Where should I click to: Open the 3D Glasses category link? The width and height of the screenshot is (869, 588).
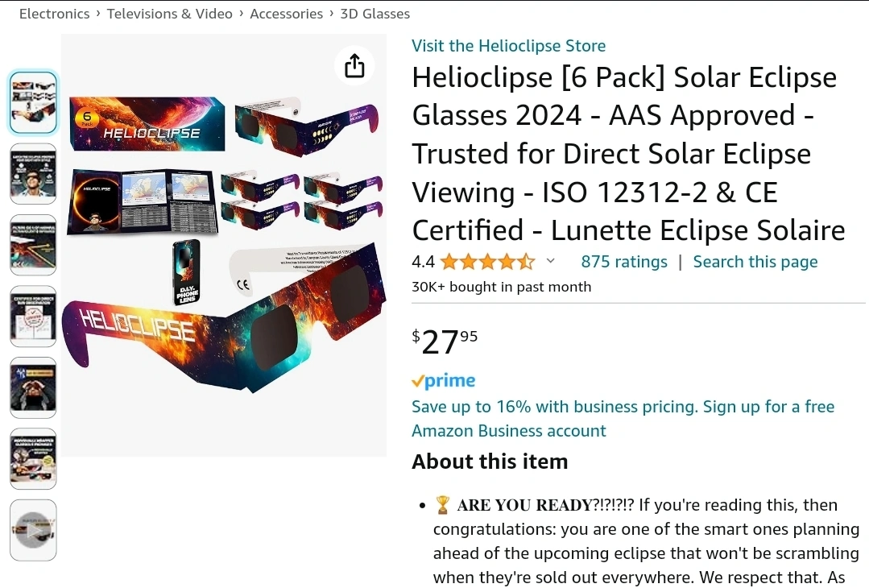pos(374,14)
